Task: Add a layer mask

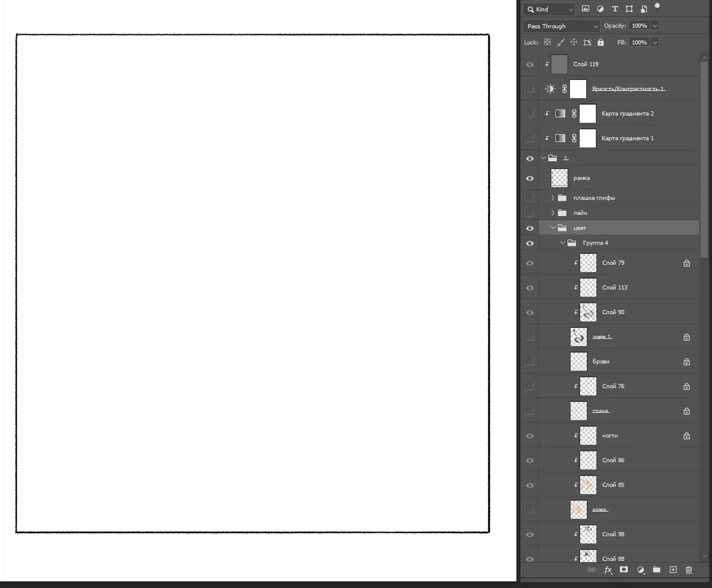Action: pyautogui.click(x=624, y=569)
